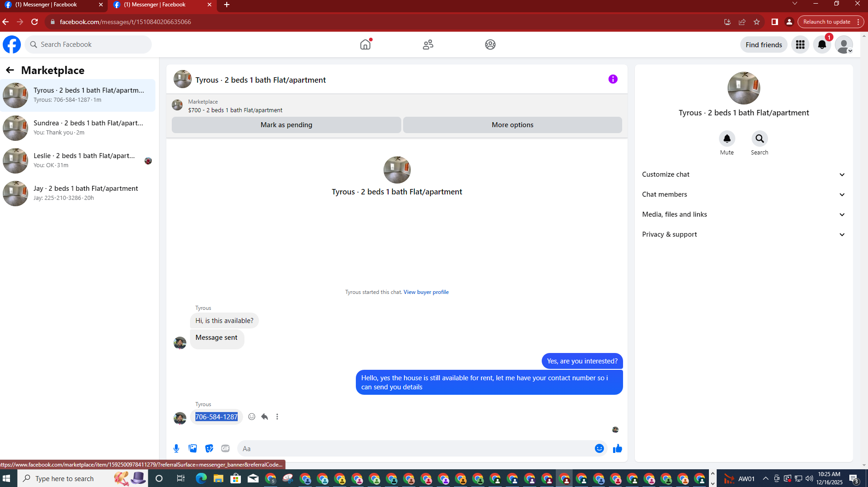This screenshot has width=868, height=487.
Task: Open Task View on the taskbar
Action: click(x=180, y=478)
